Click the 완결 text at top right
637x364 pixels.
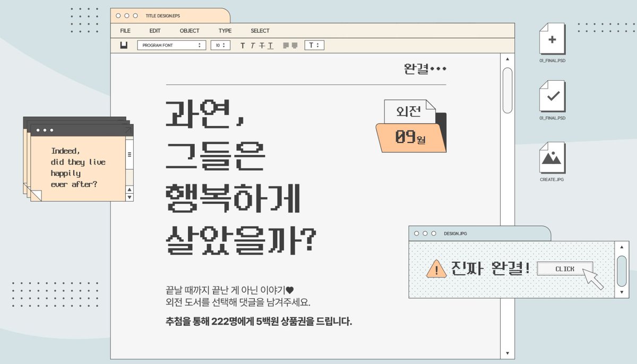pyautogui.click(x=416, y=69)
